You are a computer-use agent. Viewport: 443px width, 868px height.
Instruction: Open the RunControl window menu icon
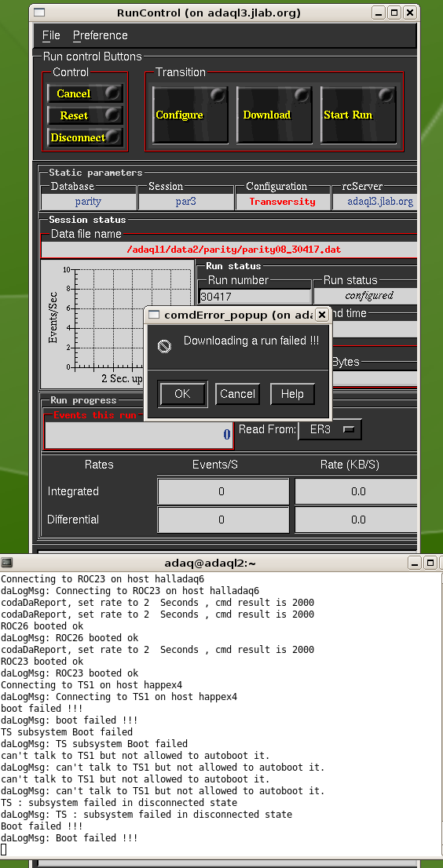pyautogui.click(x=39, y=13)
